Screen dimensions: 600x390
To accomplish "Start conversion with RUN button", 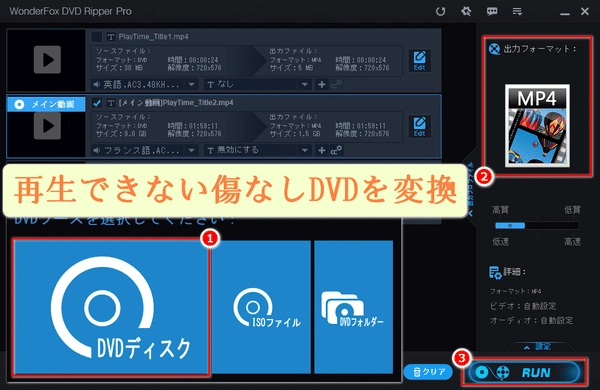I will 524,372.
